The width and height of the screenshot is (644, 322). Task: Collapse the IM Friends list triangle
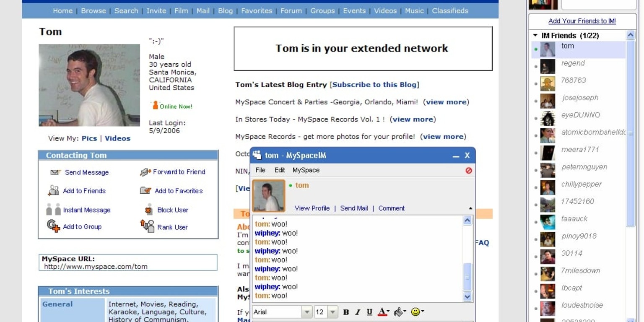pyautogui.click(x=535, y=36)
